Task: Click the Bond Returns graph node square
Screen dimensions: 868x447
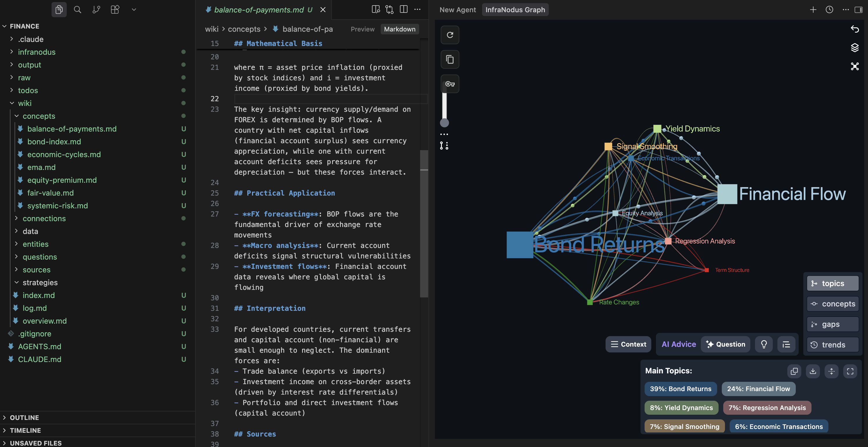Action: tap(520, 245)
